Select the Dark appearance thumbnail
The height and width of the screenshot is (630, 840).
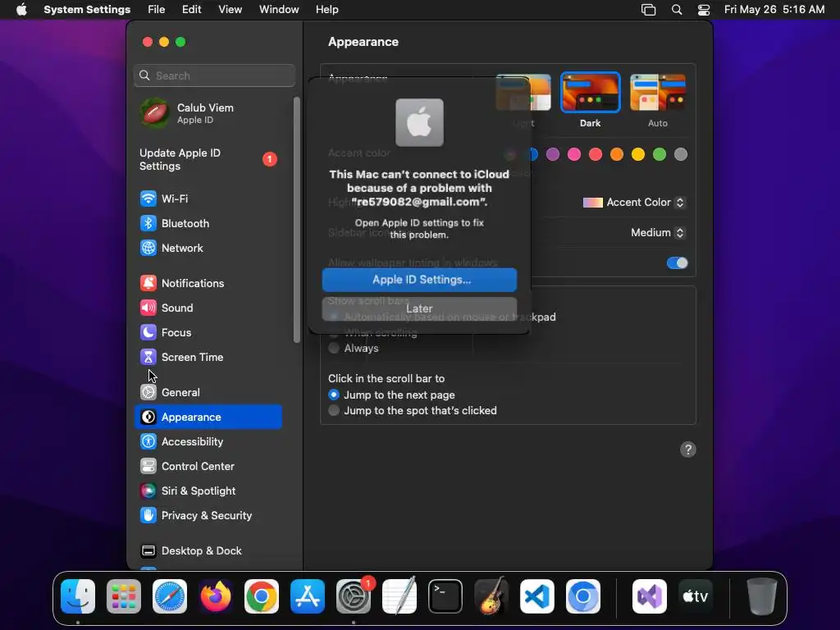[591, 93]
